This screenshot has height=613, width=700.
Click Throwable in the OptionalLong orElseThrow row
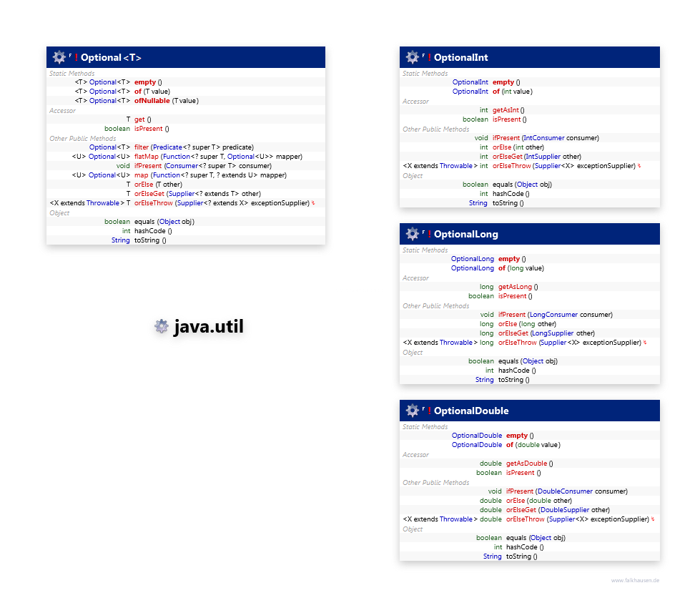455,343
